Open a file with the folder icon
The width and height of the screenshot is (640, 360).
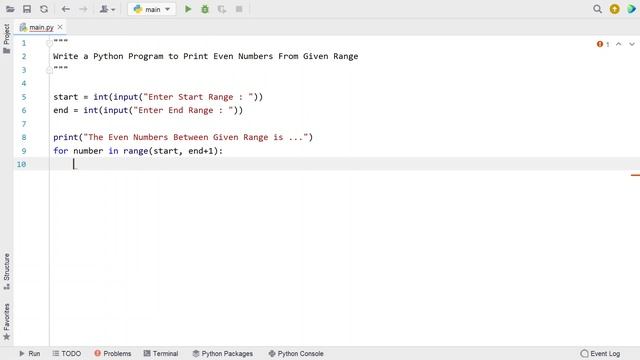(10, 9)
